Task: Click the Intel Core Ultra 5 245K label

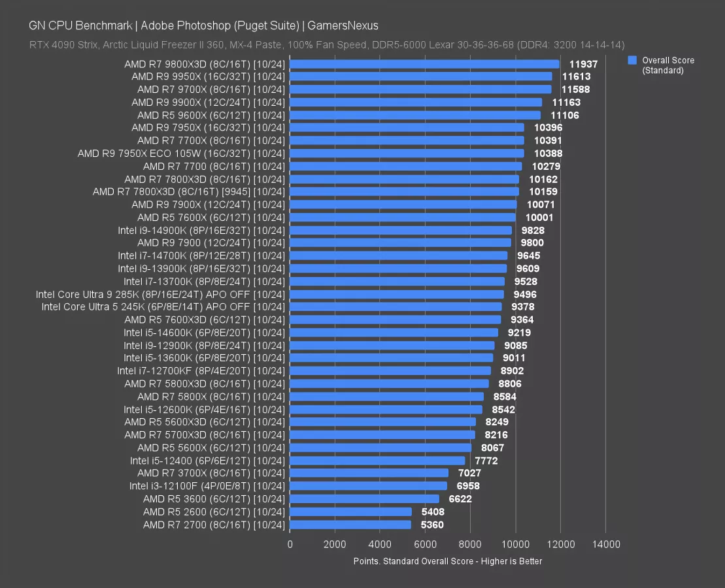Action: click(x=163, y=306)
